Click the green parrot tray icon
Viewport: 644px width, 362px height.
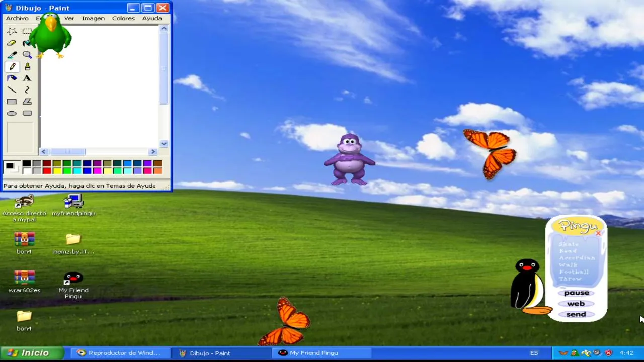pos(575,353)
